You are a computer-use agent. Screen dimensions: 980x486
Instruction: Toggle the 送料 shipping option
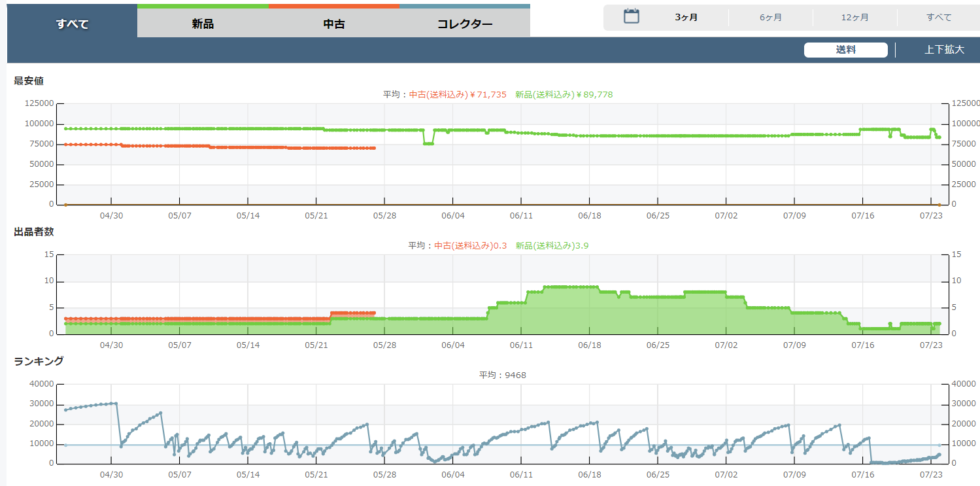tap(845, 50)
